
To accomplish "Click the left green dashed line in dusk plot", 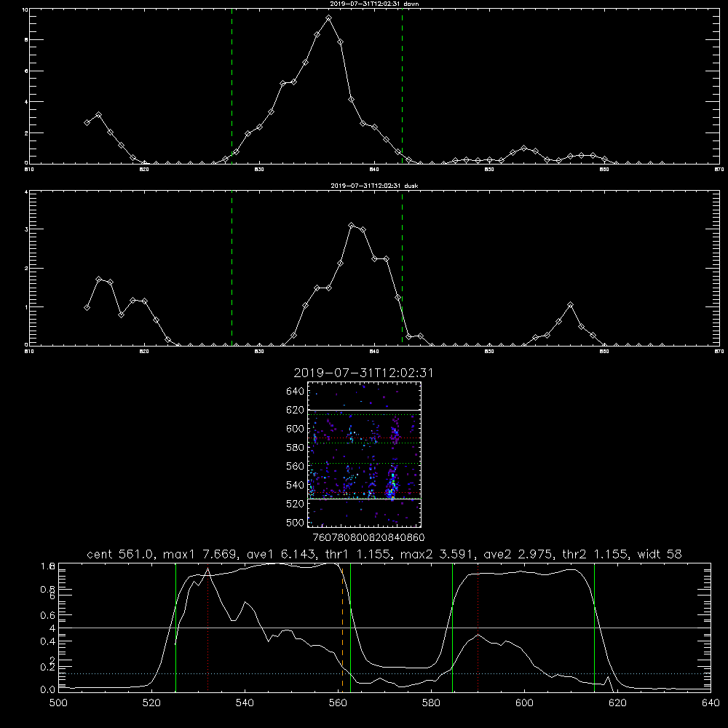I will pos(232,268).
